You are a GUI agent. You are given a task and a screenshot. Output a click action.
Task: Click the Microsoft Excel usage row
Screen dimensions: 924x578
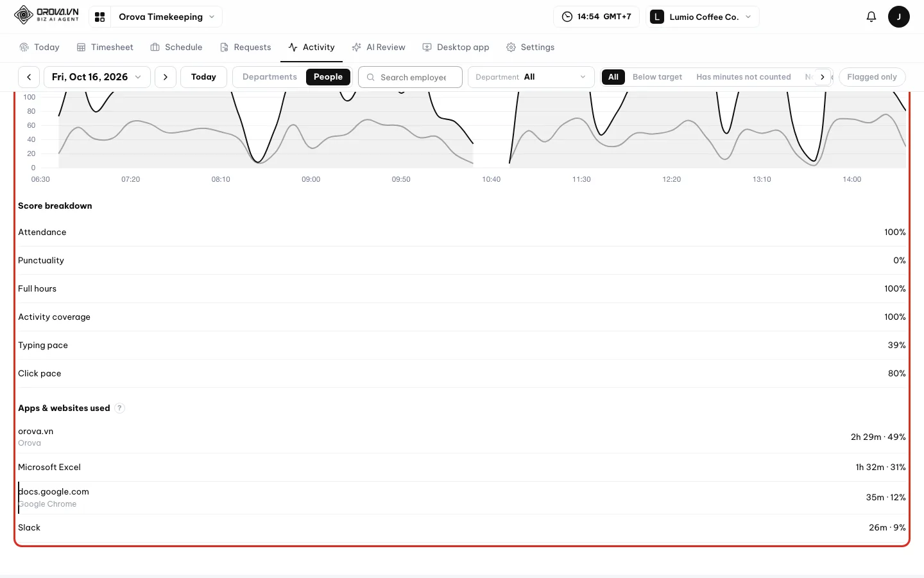coord(462,468)
